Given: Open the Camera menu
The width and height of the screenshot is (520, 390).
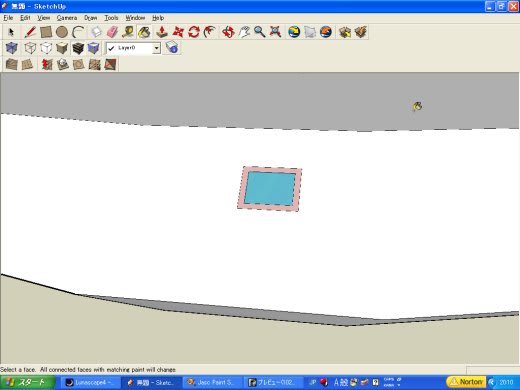Looking at the screenshot, I should [67, 18].
